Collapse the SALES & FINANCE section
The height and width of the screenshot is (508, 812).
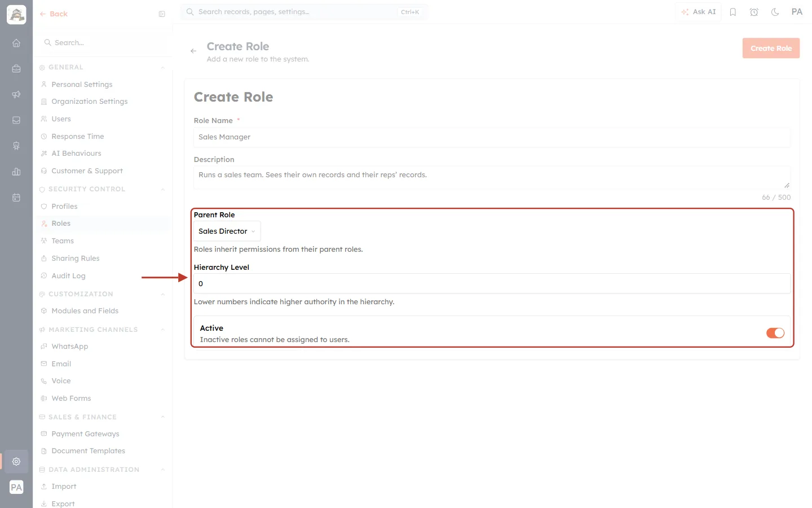163,417
